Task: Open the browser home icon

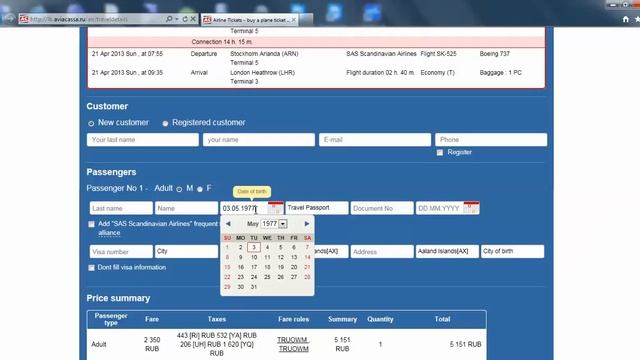Action: [x=626, y=19]
